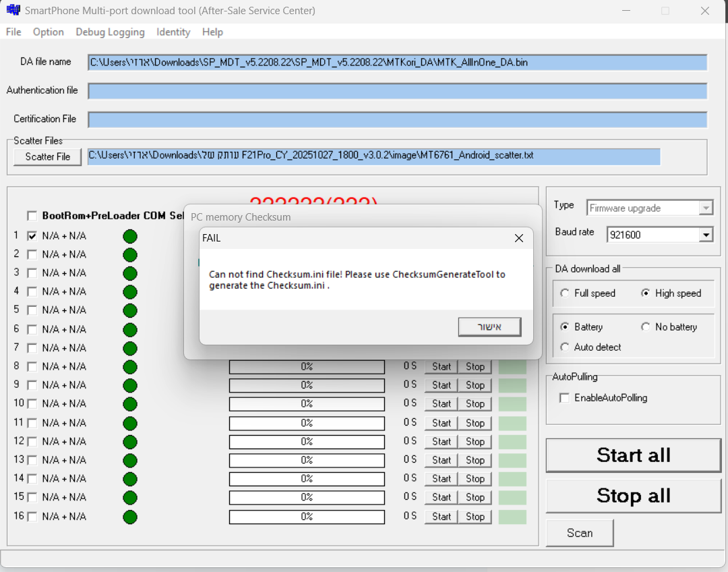Enable the EnableAutoPolling checkbox
Image resolution: width=728 pixels, height=572 pixels.
coord(564,398)
